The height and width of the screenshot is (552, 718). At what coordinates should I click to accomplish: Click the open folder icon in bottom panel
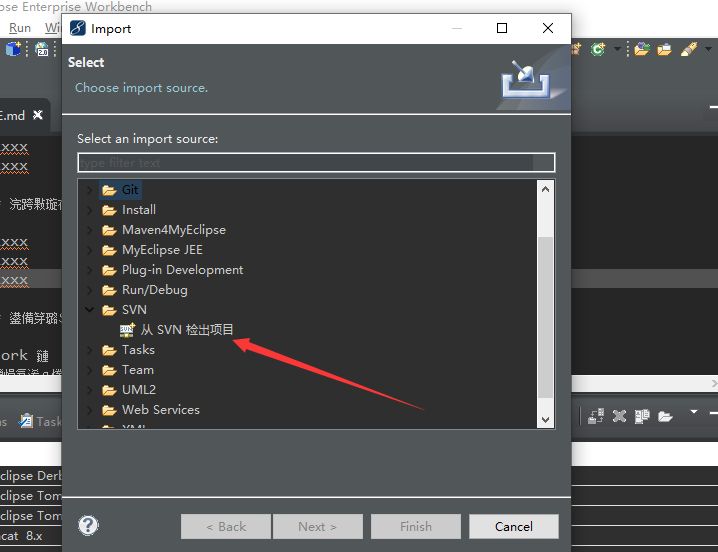click(x=665, y=416)
